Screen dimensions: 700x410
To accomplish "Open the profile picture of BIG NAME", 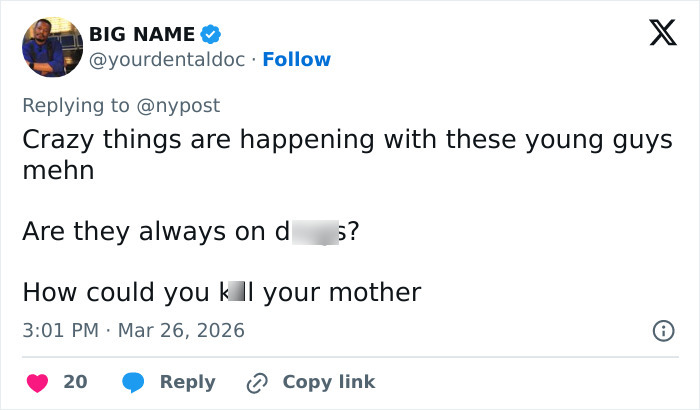I will (51, 46).
